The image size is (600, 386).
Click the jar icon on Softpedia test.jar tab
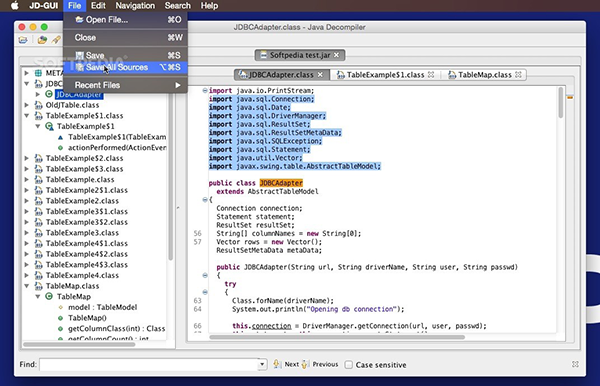pyautogui.click(x=263, y=55)
